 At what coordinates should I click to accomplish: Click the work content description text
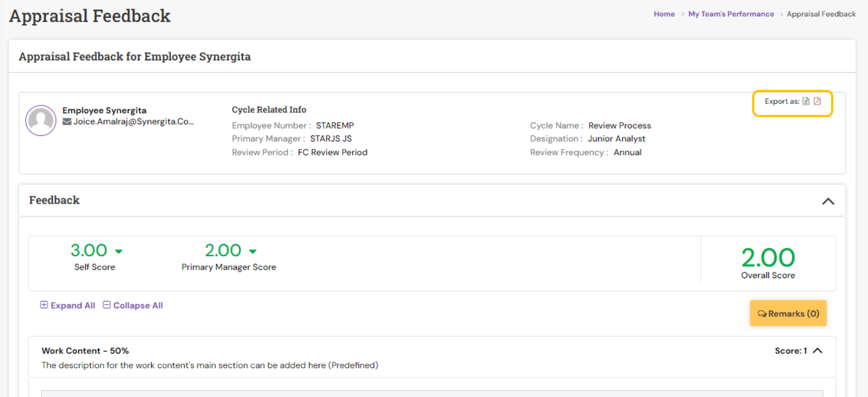point(210,365)
